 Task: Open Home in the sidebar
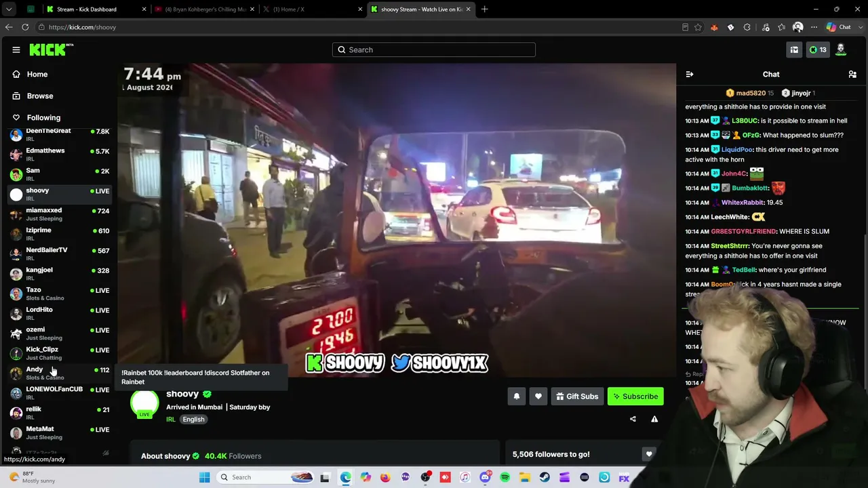(x=37, y=74)
